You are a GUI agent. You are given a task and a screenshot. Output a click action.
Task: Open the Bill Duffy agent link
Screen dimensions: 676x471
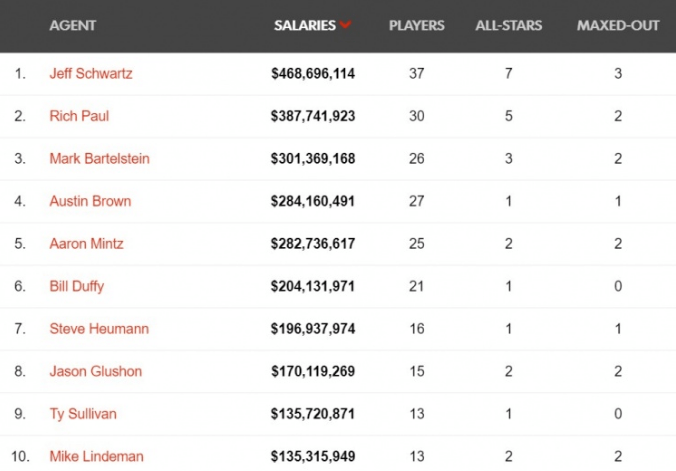77,286
